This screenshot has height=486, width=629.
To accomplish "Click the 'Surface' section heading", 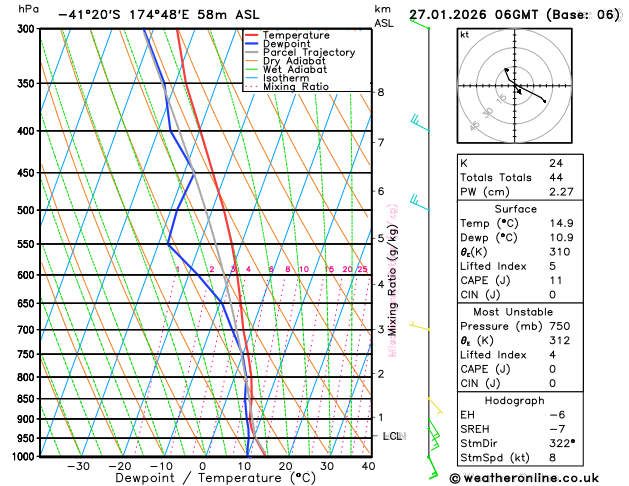I will 515,209.
